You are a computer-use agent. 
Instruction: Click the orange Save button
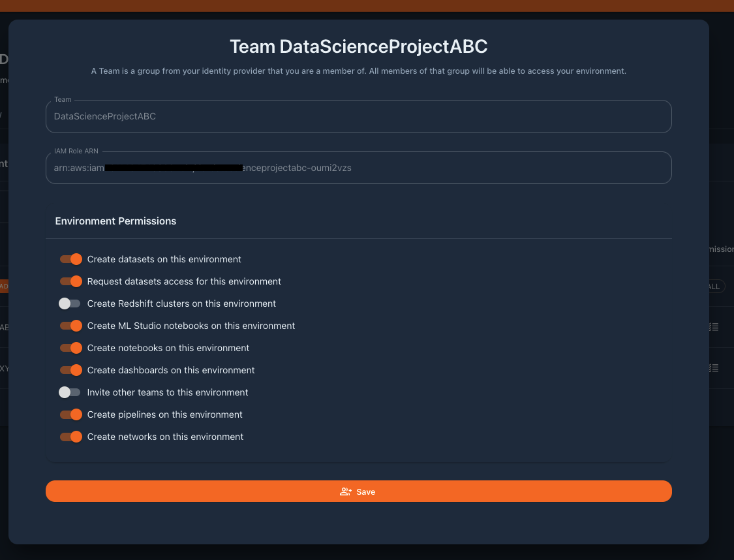(x=359, y=491)
